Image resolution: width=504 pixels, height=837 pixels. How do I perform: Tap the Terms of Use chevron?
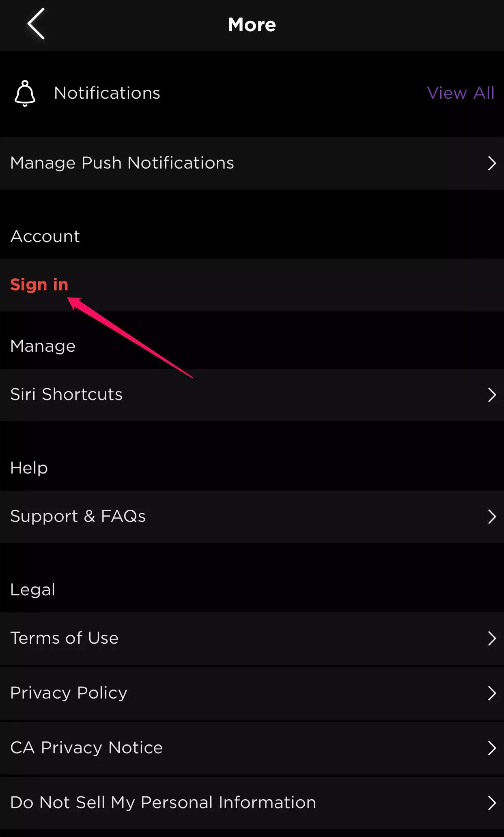pos(492,638)
